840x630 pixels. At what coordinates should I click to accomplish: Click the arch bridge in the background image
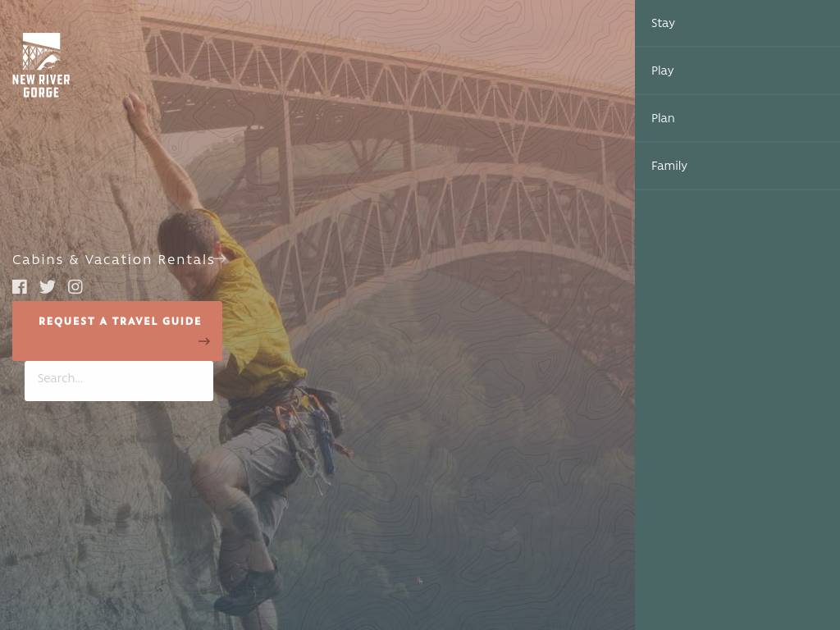pyautogui.click(x=459, y=205)
